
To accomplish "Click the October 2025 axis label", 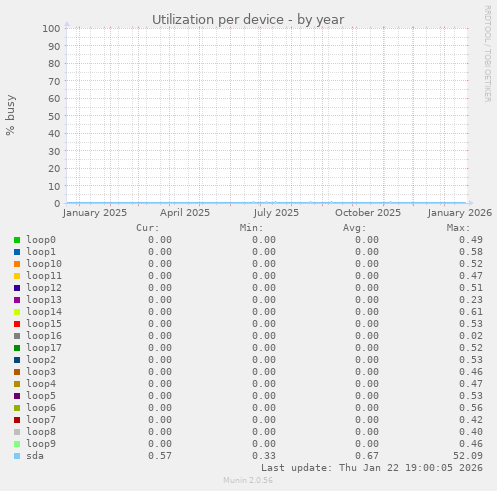I will [x=368, y=213].
